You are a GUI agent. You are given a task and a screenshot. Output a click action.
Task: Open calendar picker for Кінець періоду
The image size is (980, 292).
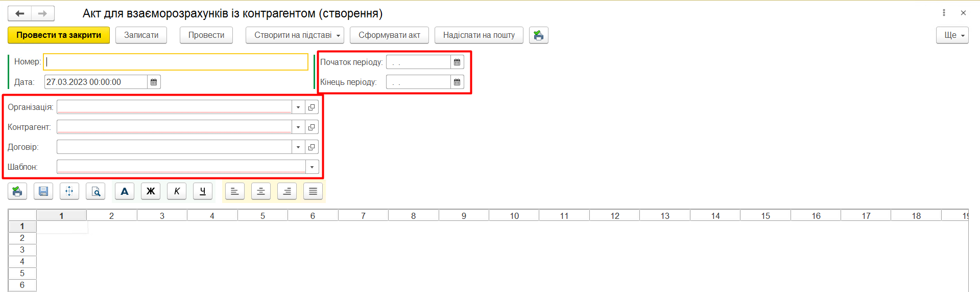click(x=457, y=82)
